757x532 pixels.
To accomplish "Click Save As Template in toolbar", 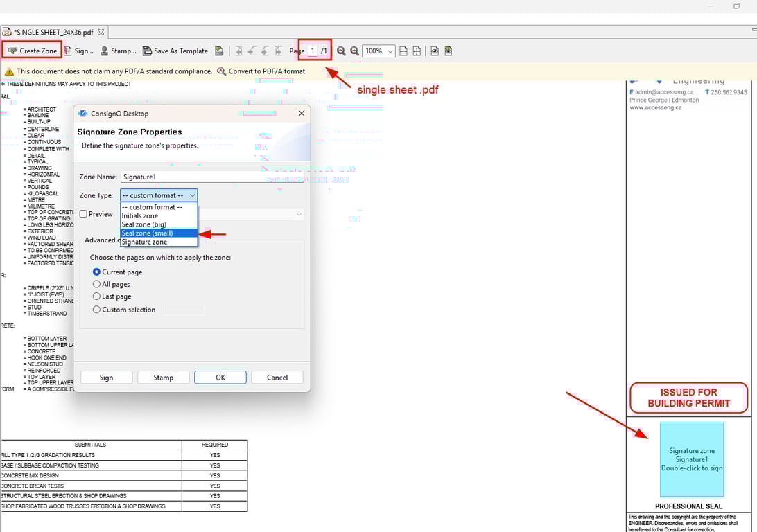I will click(175, 51).
